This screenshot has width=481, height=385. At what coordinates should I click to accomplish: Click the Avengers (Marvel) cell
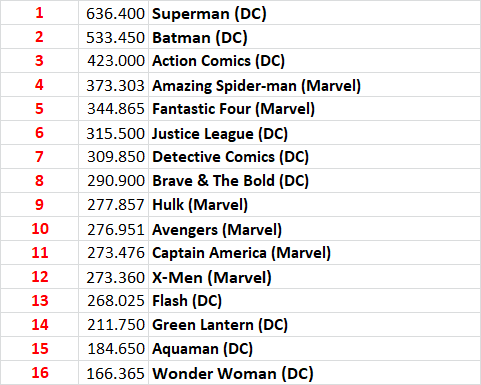(x=314, y=229)
